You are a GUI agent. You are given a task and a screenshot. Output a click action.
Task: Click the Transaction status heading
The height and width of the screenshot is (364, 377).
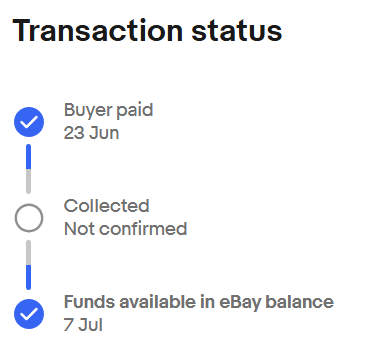point(147,31)
